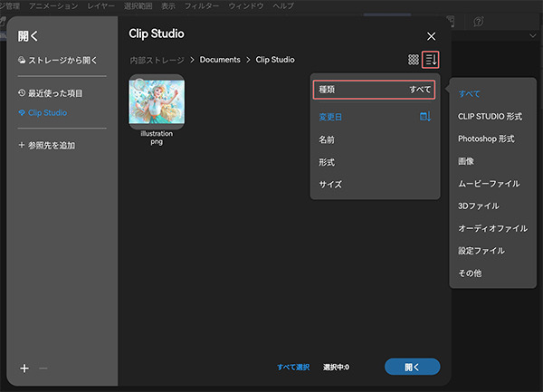Expand the chevron at the top-right panel
Screen dimensions: 543x392
click(x=533, y=35)
